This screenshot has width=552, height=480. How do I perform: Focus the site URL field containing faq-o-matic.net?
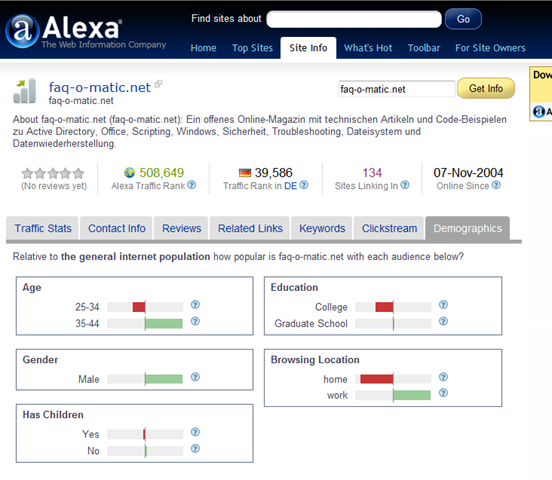pos(397,89)
